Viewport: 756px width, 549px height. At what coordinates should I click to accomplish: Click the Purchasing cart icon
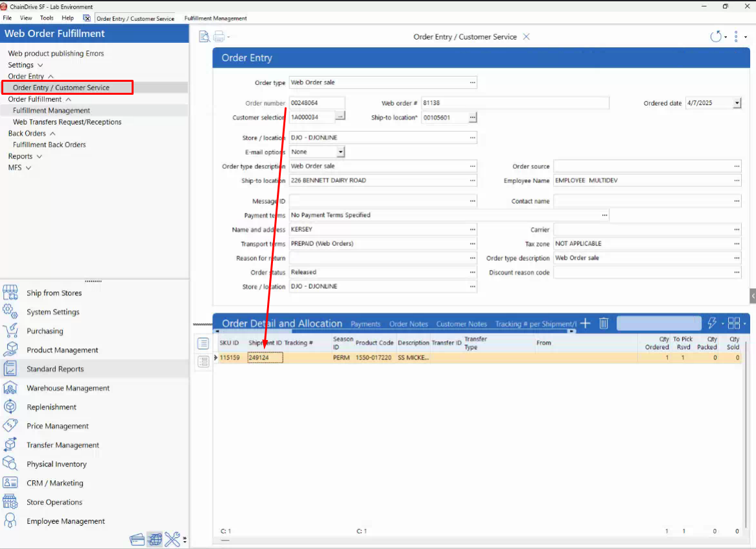point(10,331)
